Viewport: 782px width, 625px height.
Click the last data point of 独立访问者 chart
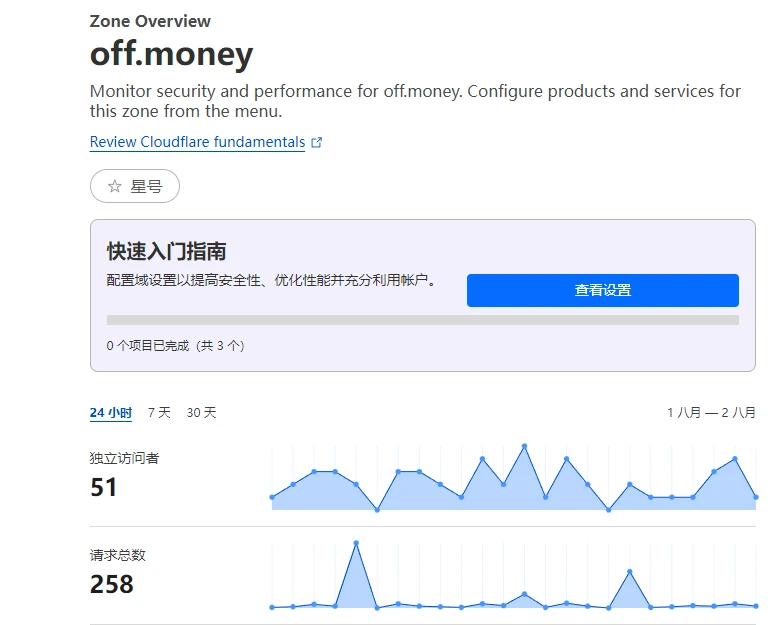(x=755, y=497)
